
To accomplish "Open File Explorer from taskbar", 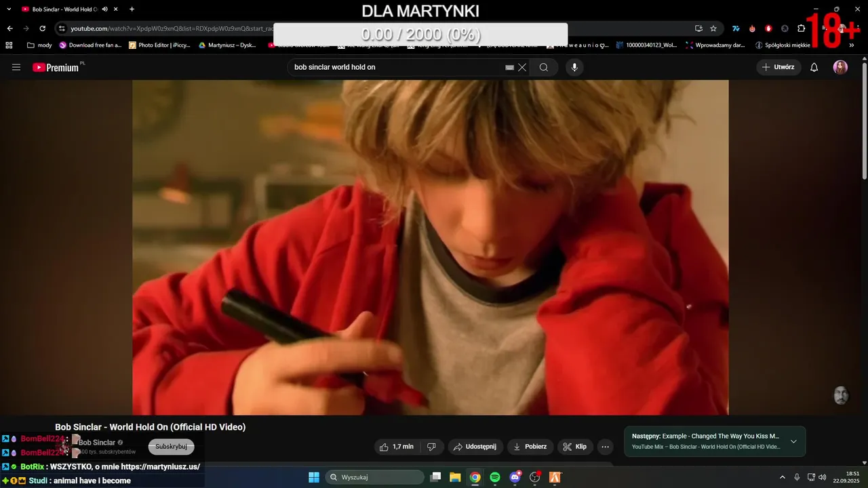I will coord(455,477).
